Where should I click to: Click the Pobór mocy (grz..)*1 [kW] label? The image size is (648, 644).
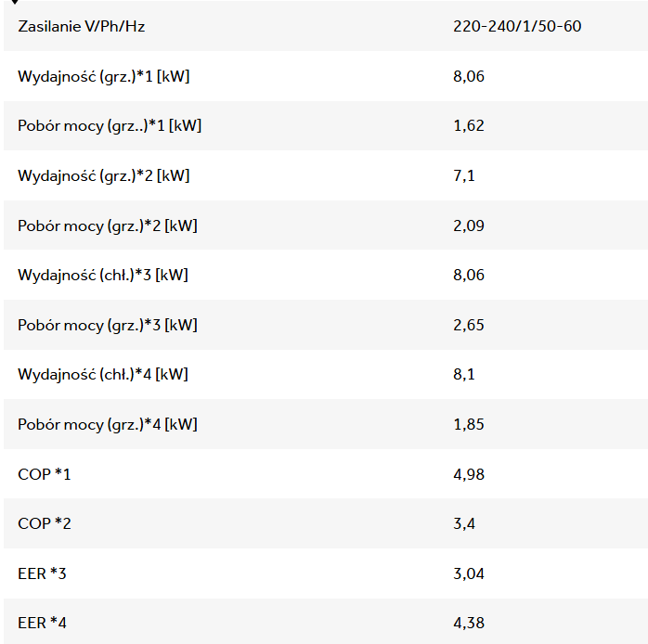(x=110, y=125)
